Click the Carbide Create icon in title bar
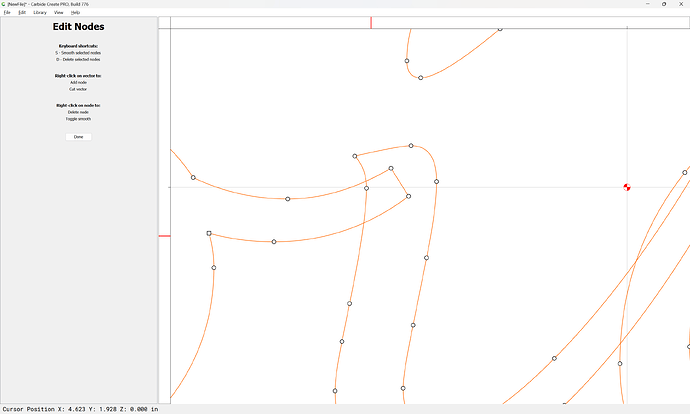 (x=4, y=3)
